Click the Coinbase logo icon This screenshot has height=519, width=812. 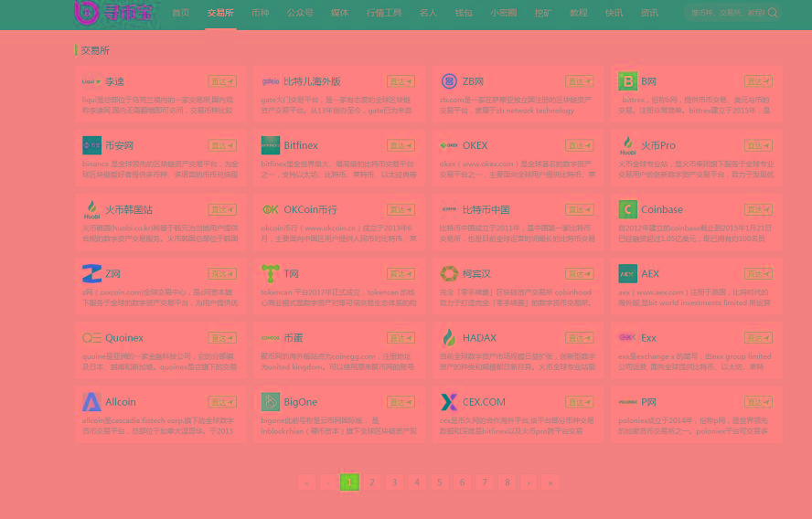(626, 209)
